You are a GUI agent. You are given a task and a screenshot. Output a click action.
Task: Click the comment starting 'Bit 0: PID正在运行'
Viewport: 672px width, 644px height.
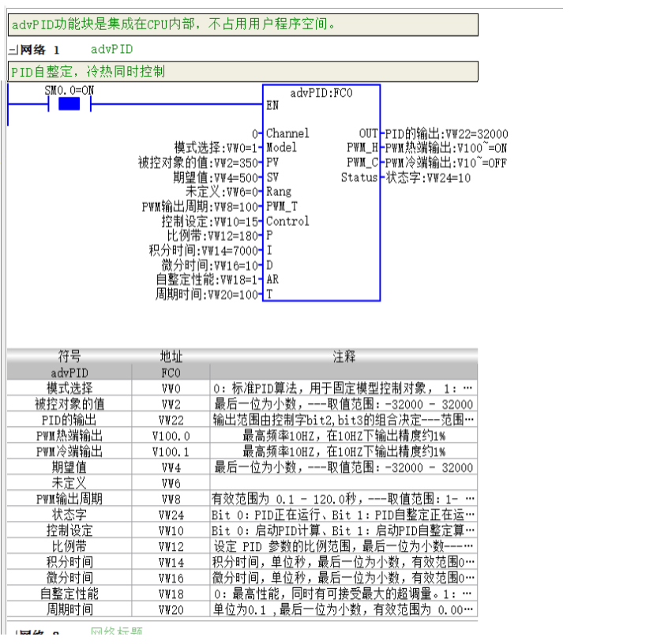[344, 515]
